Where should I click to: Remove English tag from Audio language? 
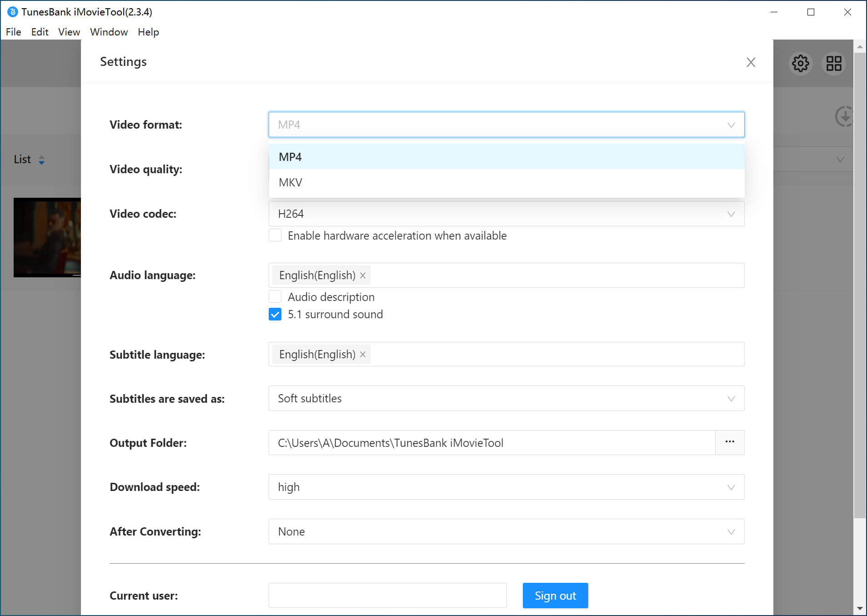click(x=363, y=275)
